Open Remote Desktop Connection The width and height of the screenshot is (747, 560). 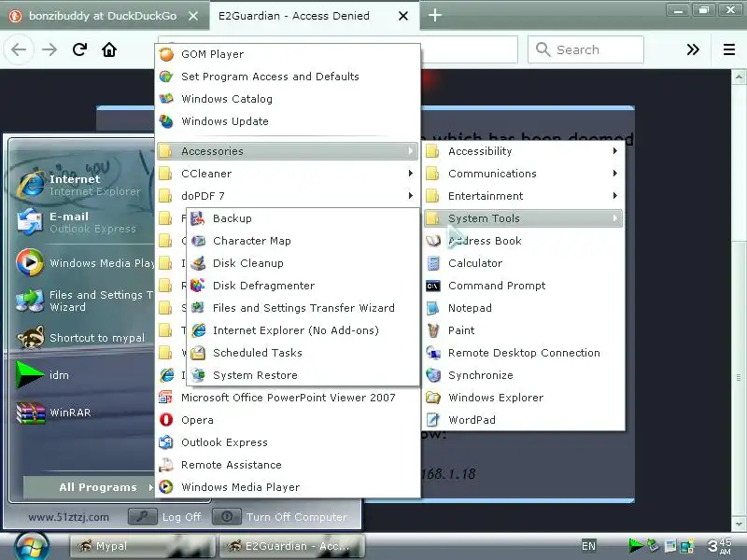click(523, 353)
